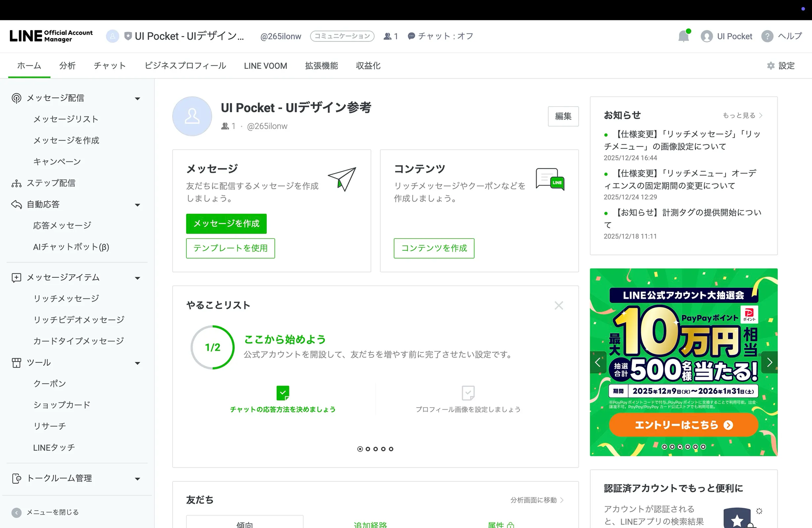
Task: Click the 設定 gear icon
Action: coord(770,65)
